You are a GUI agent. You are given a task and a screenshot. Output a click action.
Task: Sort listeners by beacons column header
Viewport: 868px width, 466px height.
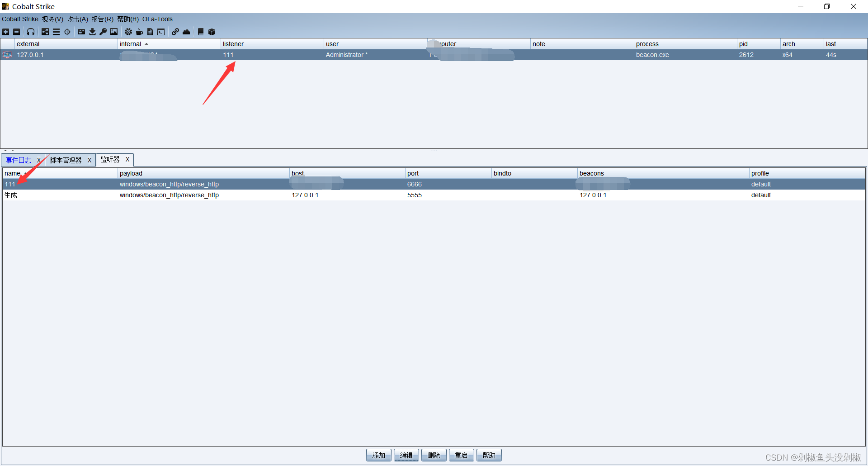click(x=663, y=173)
